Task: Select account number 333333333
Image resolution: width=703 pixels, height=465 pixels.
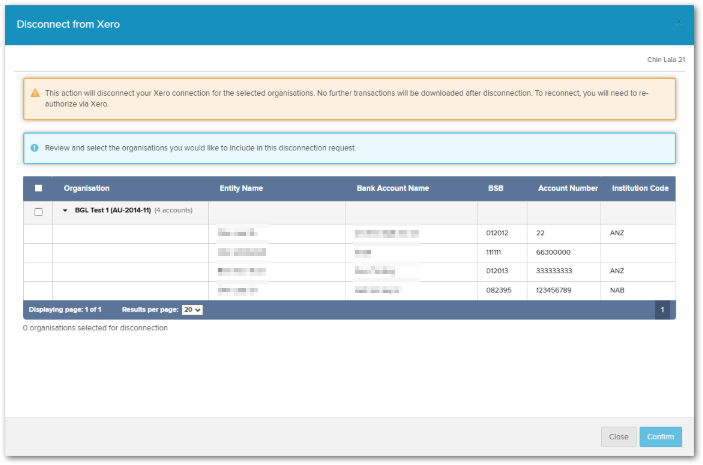Action: (x=554, y=271)
